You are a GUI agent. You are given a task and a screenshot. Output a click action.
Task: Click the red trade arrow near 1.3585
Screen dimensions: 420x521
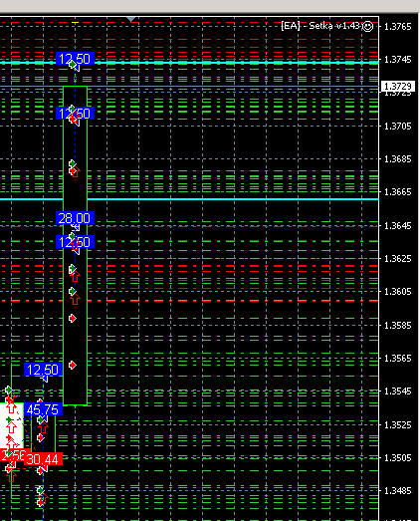(x=73, y=319)
